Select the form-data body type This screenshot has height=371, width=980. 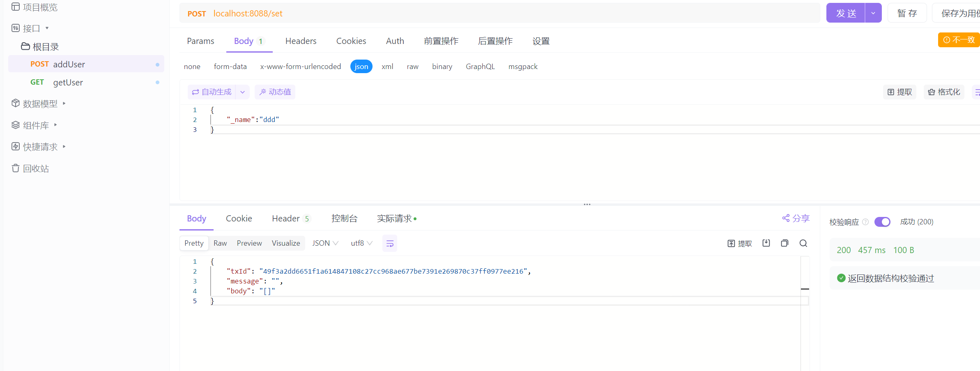[x=230, y=67]
